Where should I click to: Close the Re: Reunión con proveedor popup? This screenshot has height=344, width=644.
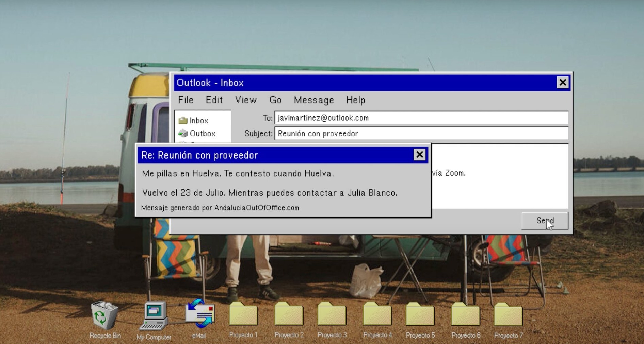[420, 155]
